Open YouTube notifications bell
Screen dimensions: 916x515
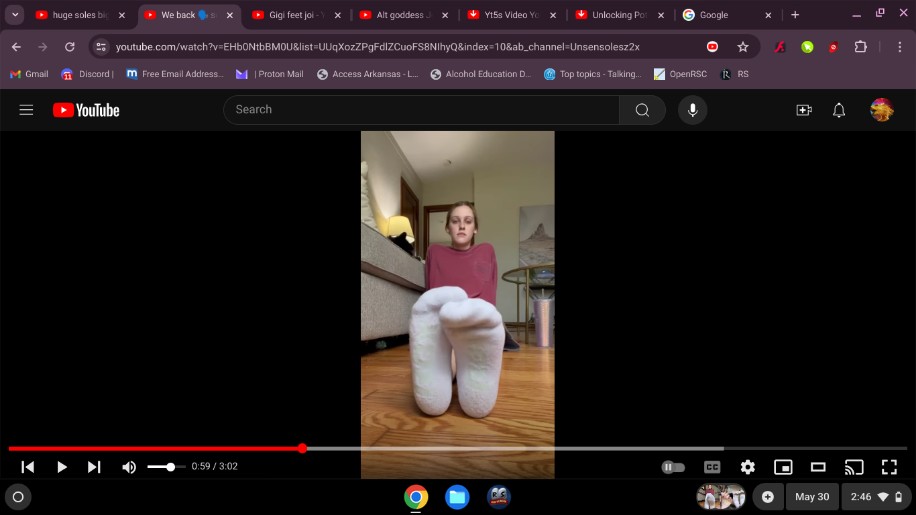click(x=839, y=110)
